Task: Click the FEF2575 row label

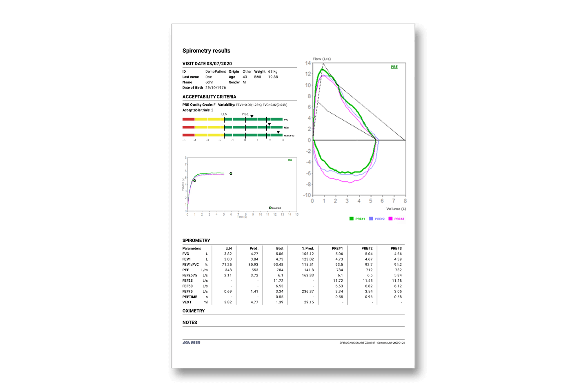Action: point(190,275)
